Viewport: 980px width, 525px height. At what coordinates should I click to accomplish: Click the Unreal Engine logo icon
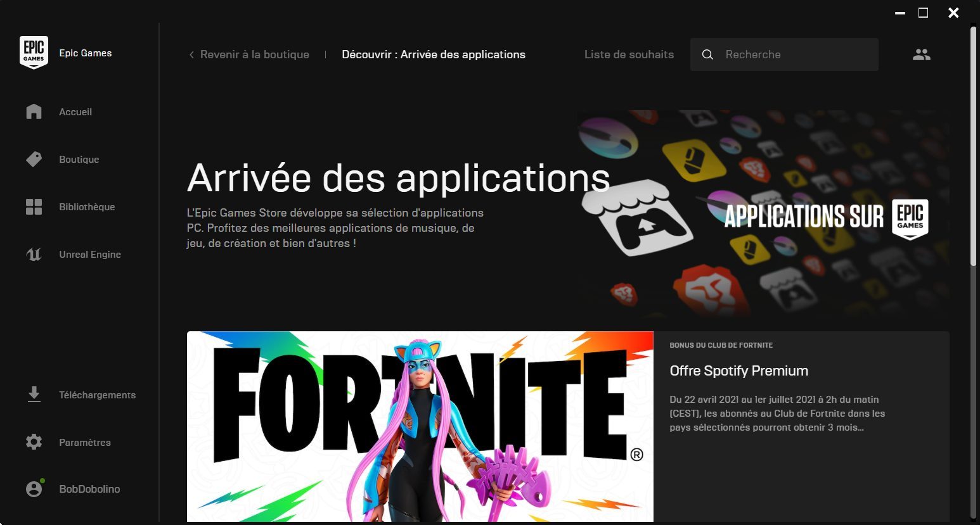pos(34,254)
